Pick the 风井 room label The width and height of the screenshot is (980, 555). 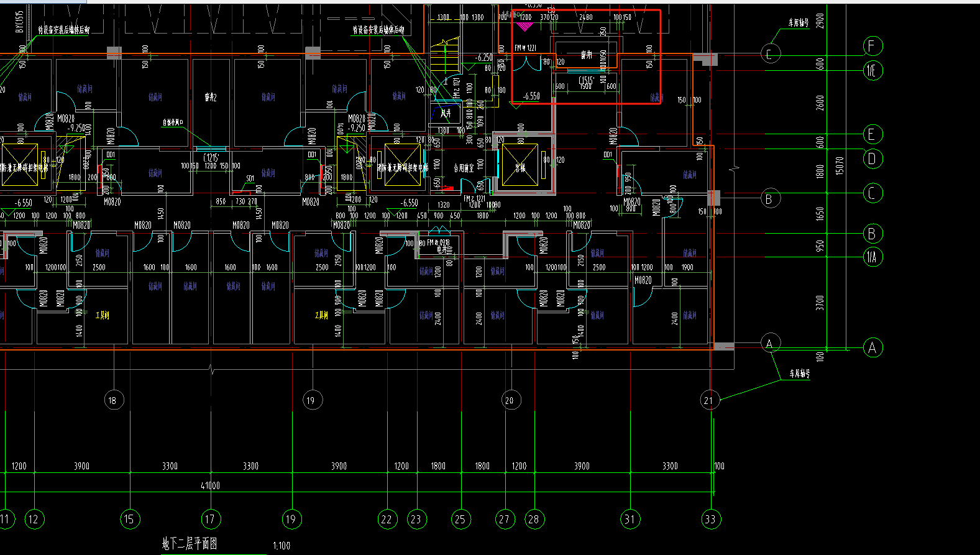pyautogui.click(x=446, y=113)
